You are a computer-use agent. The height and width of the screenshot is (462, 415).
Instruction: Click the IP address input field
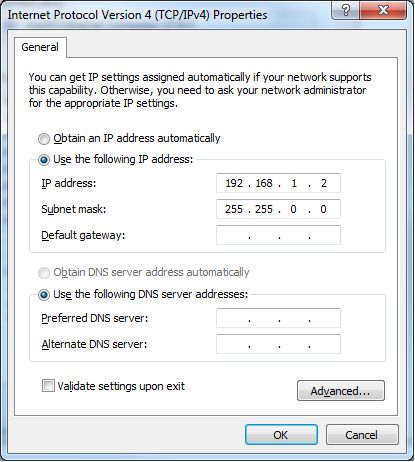coord(278,183)
